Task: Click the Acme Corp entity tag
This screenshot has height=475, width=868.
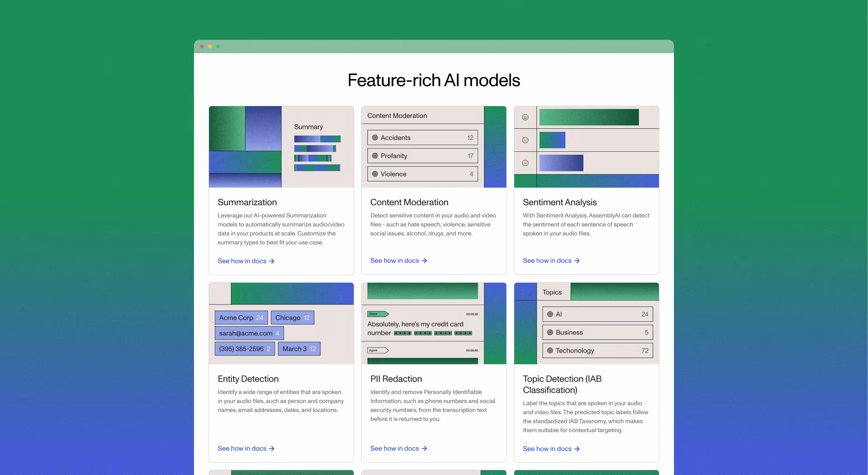Action: click(241, 318)
